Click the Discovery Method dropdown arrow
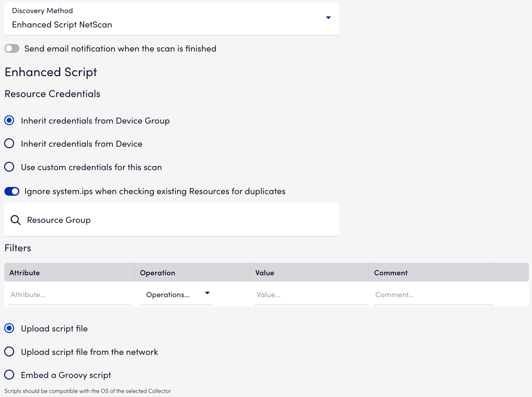This screenshot has height=397, width=532. (328, 18)
